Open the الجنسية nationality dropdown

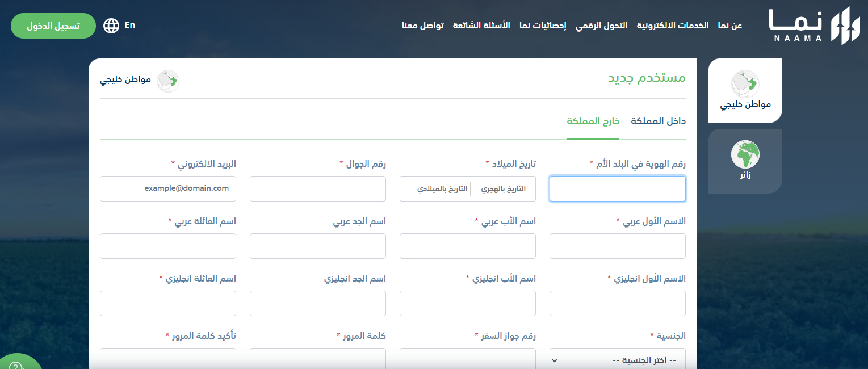(617, 360)
